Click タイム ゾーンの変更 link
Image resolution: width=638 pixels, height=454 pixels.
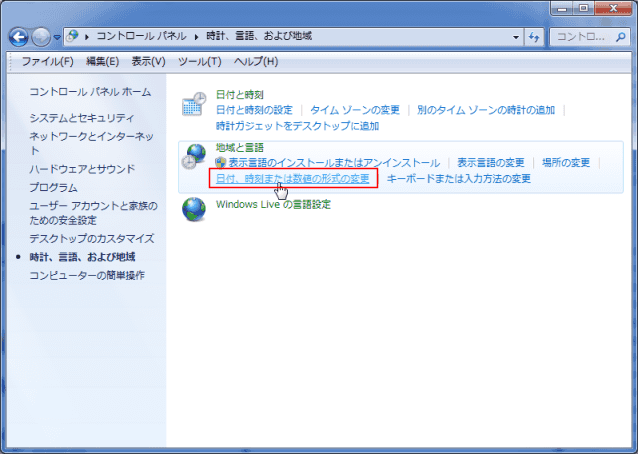point(355,110)
